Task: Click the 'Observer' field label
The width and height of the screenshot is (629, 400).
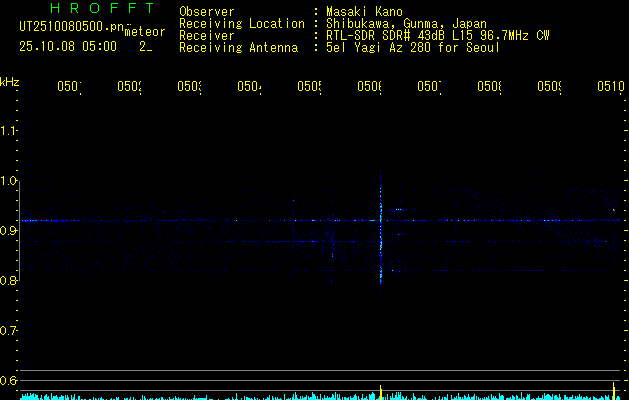Action: point(207,12)
